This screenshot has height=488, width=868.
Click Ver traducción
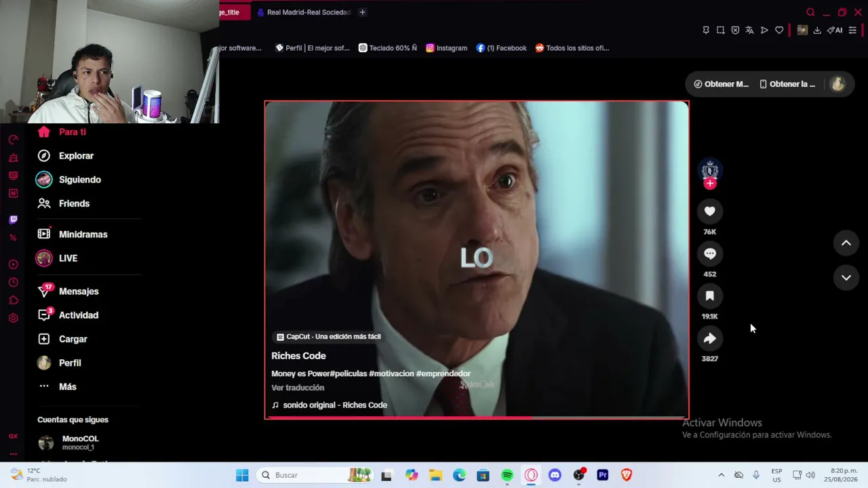pos(298,388)
